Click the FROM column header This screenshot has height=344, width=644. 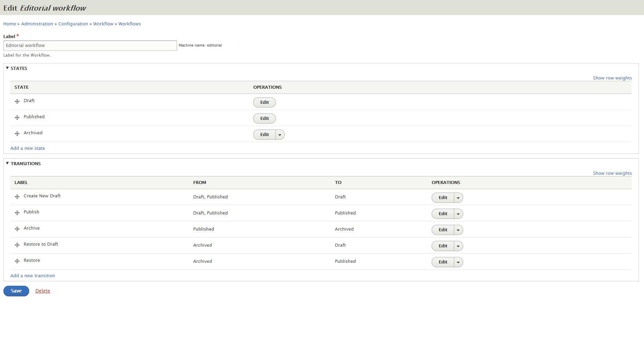pos(200,183)
